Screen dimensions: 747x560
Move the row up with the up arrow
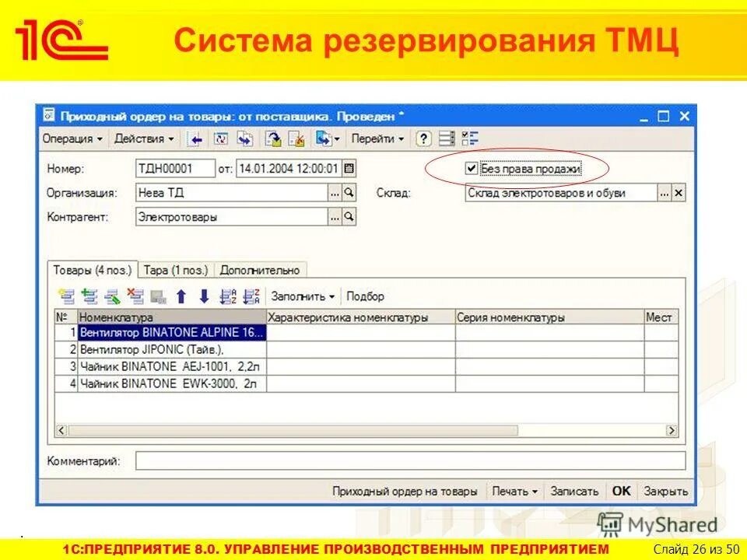click(x=181, y=296)
